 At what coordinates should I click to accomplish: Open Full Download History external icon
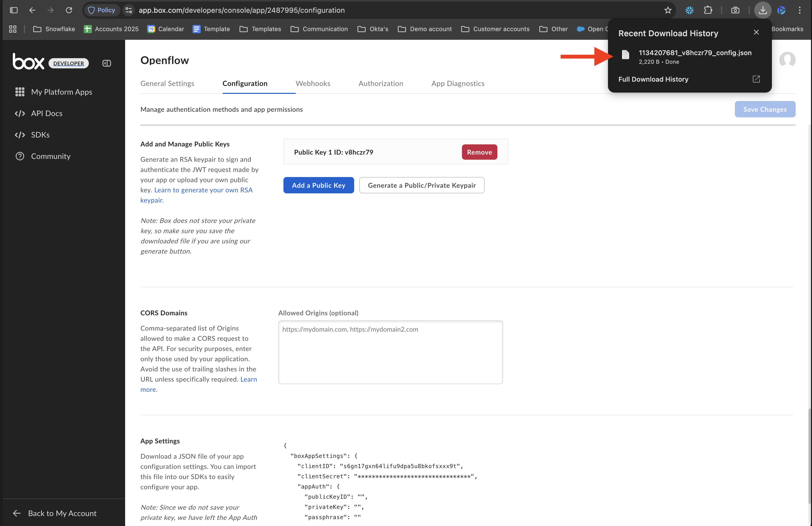pyautogui.click(x=756, y=79)
